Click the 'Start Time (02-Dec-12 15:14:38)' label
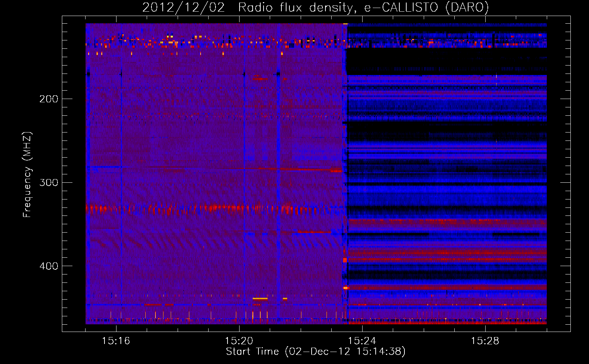This screenshot has height=364, width=589. (x=316, y=352)
